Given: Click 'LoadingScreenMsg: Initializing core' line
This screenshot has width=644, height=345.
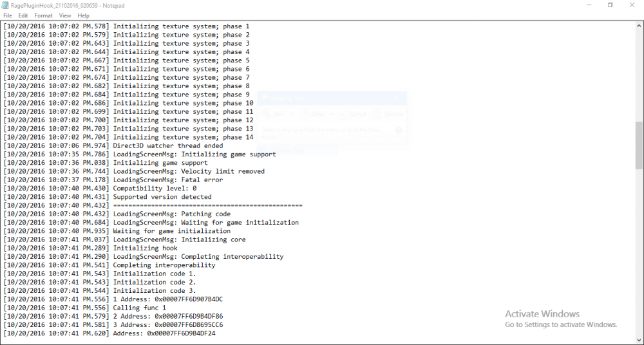Looking at the screenshot, I should [125, 239].
